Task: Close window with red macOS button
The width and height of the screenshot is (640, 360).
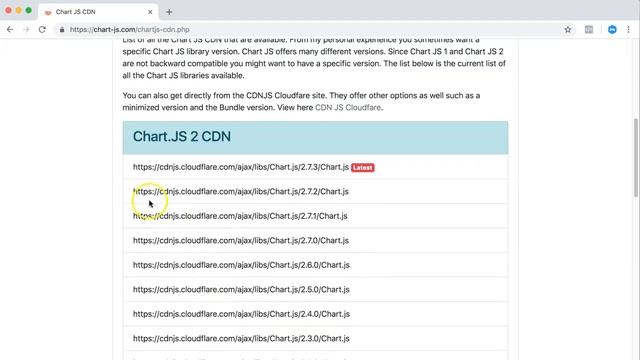Action: (8, 10)
